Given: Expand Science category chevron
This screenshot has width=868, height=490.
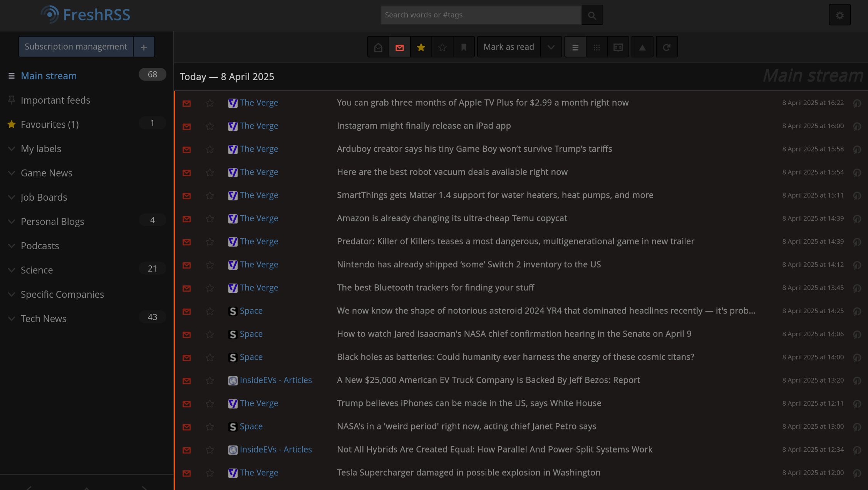Looking at the screenshot, I should click(12, 270).
